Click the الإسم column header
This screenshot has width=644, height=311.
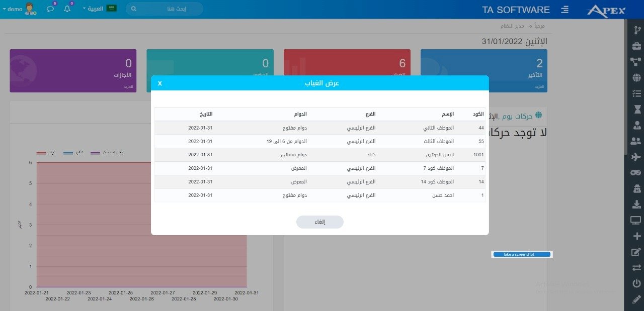(x=448, y=114)
